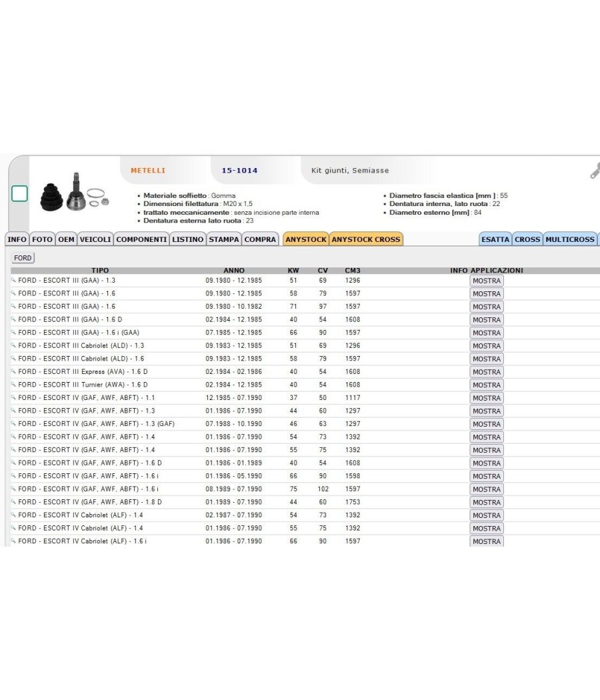The image size is (600, 700).
Task: Select row FORD - ESCORT IV - 1.3 (GAF)
Action: pyautogui.click(x=305, y=423)
